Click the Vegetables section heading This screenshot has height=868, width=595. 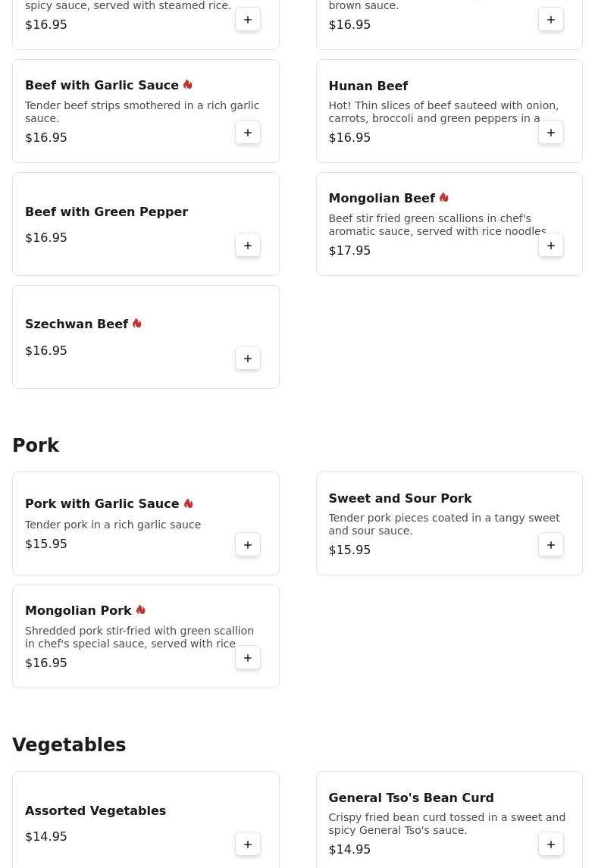pyautogui.click(x=69, y=745)
